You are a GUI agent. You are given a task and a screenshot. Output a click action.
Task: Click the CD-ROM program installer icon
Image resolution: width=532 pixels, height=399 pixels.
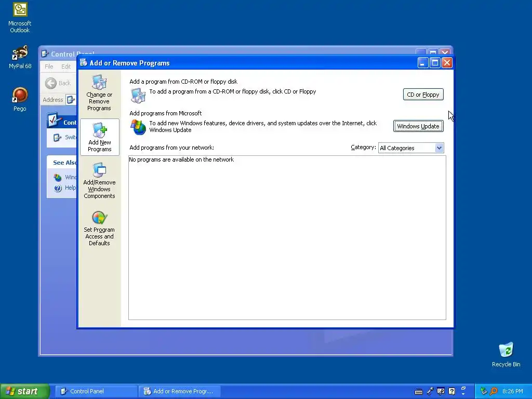tap(138, 96)
